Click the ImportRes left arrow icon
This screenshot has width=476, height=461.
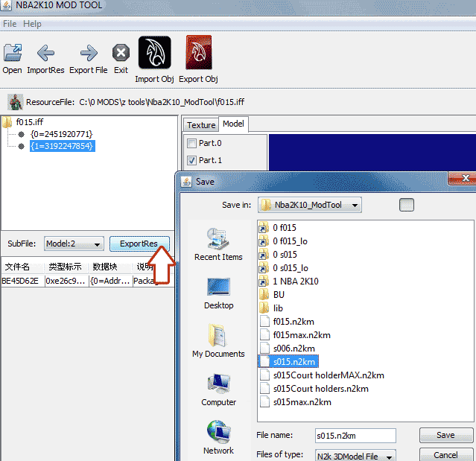pyautogui.click(x=45, y=53)
